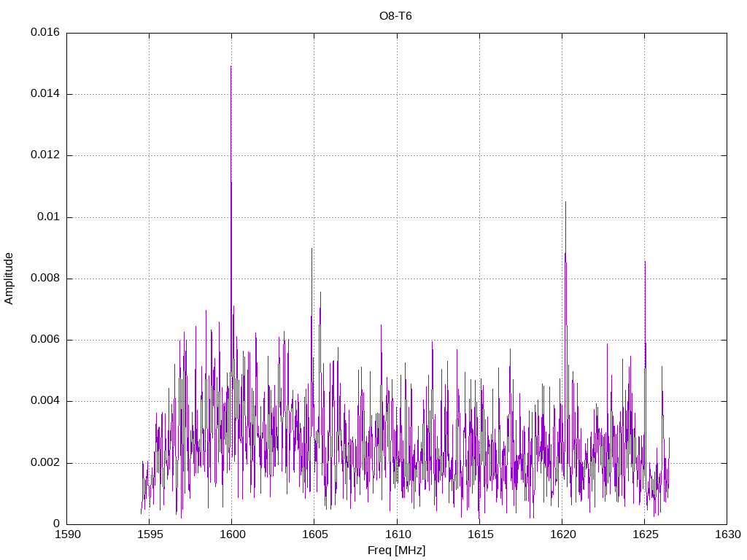Click the plot title O8-T6

pos(395,16)
